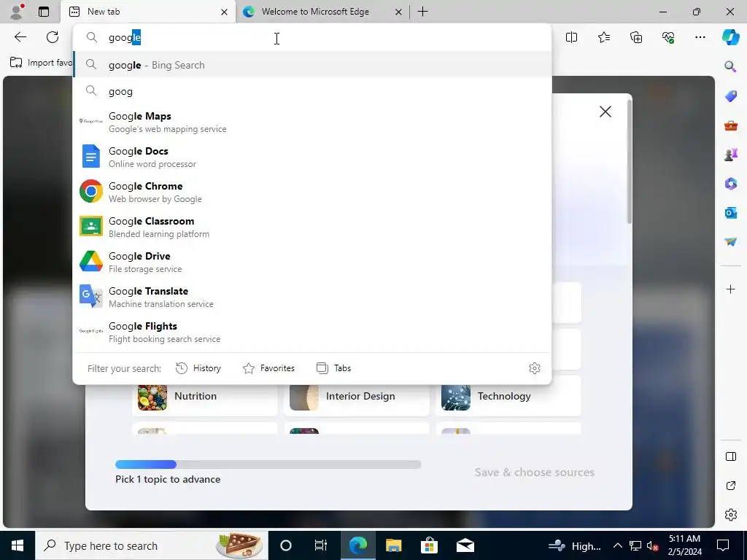Open File Explorer from taskbar
This screenshot has height=560, width=747.
(x=393, y=545)
